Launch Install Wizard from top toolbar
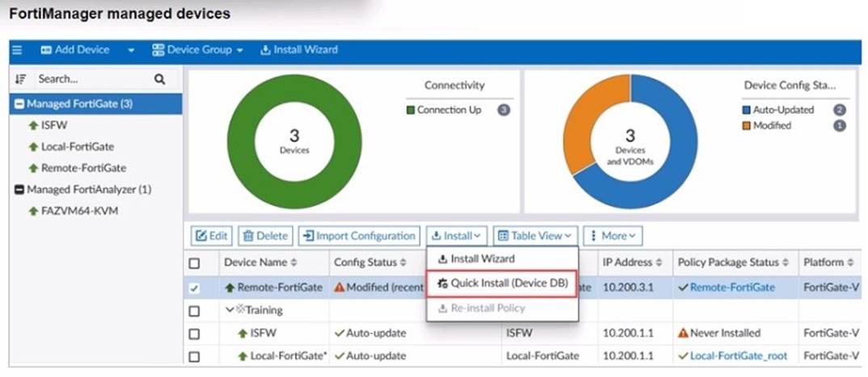 tap(299, 50)
